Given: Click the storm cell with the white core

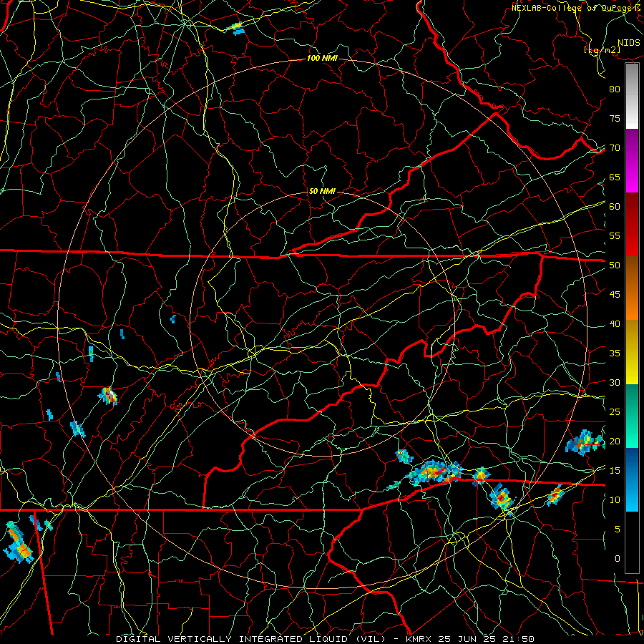Looking at the screenshot, I should pos(109,396).
